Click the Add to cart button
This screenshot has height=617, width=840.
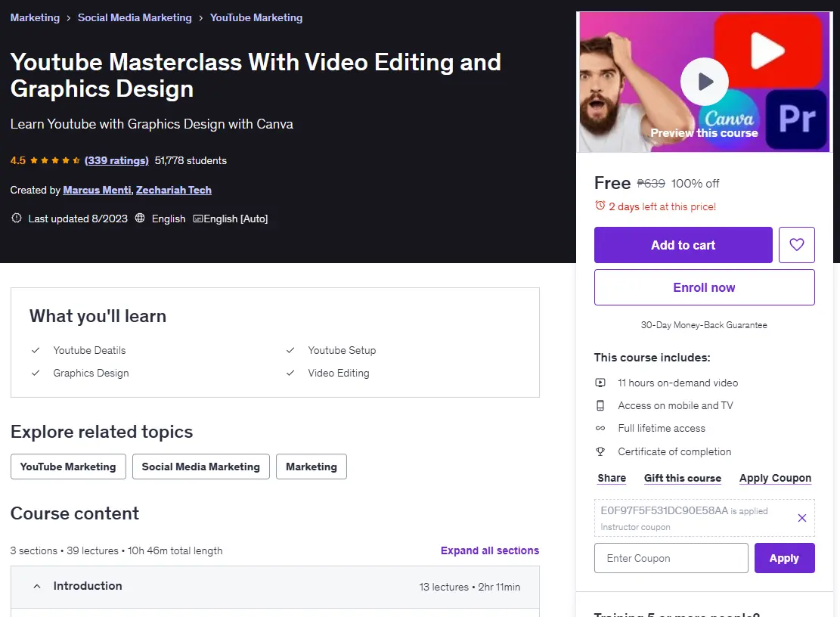(x=683, y=245)
